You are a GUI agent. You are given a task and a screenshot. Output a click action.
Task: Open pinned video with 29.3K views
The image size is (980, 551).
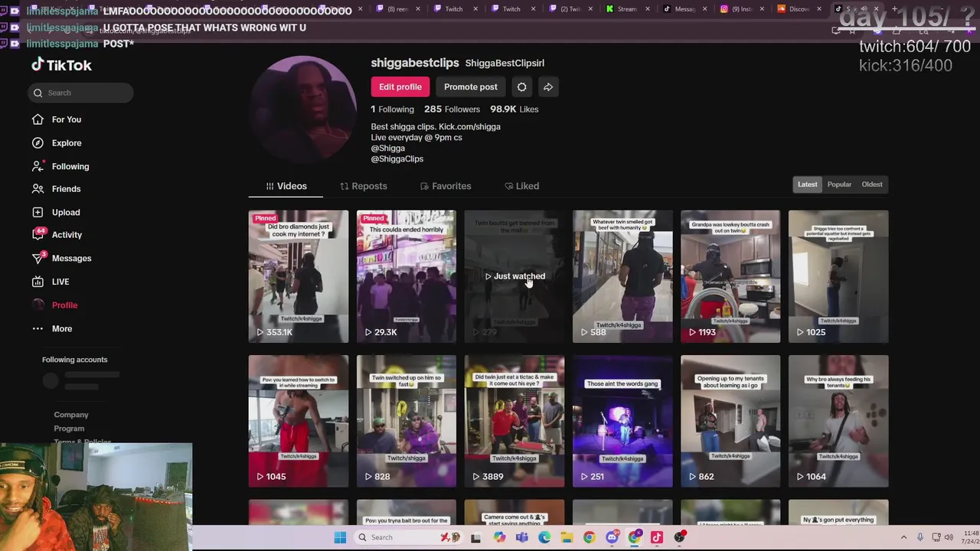point(406,275)
